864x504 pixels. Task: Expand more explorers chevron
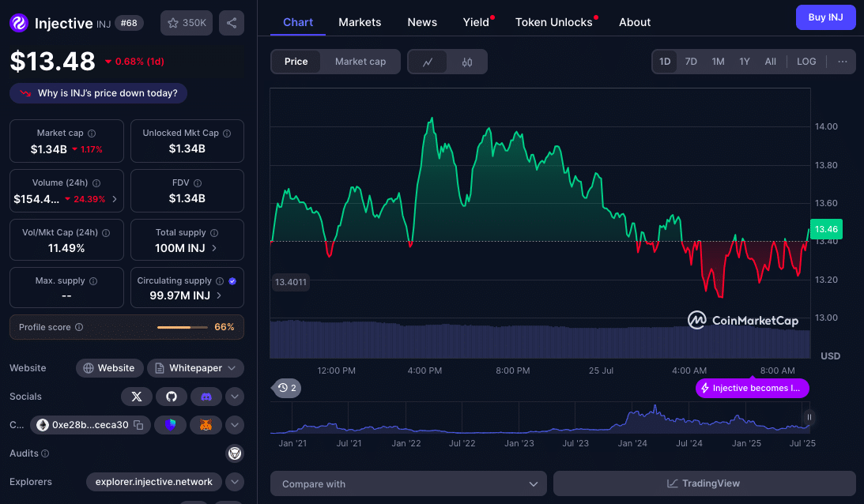click(x=235, y=482)
